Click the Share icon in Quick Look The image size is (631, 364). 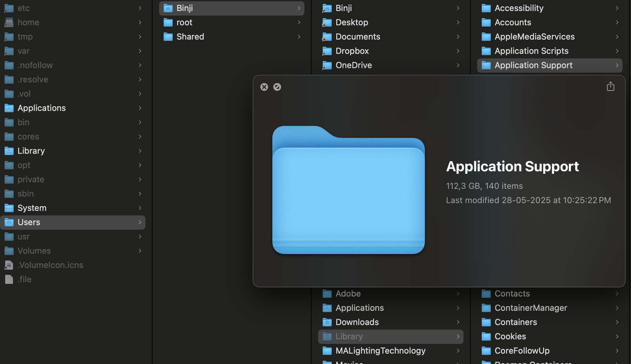coord(610,87)
